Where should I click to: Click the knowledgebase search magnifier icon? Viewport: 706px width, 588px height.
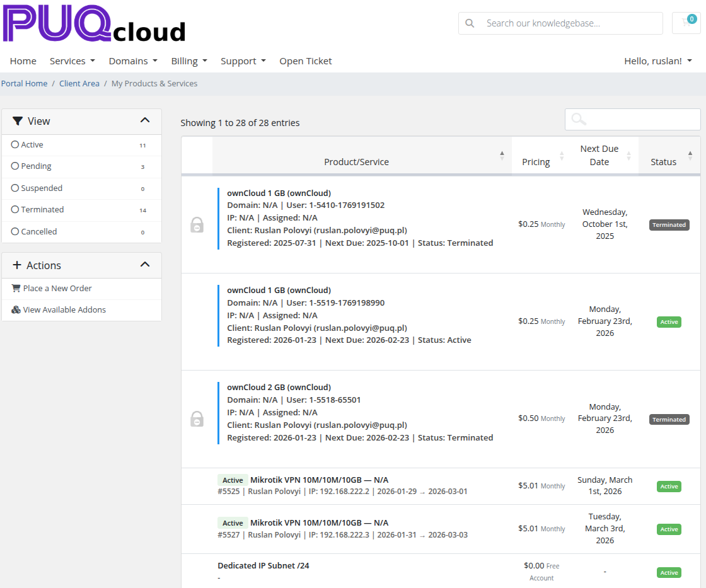[470, 23]
